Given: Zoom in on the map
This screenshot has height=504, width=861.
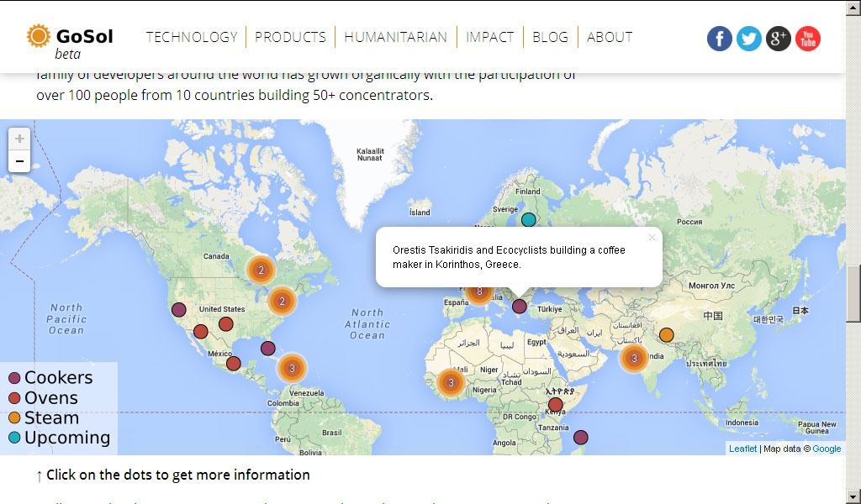Looking at the screenshot, I should 19,139.
